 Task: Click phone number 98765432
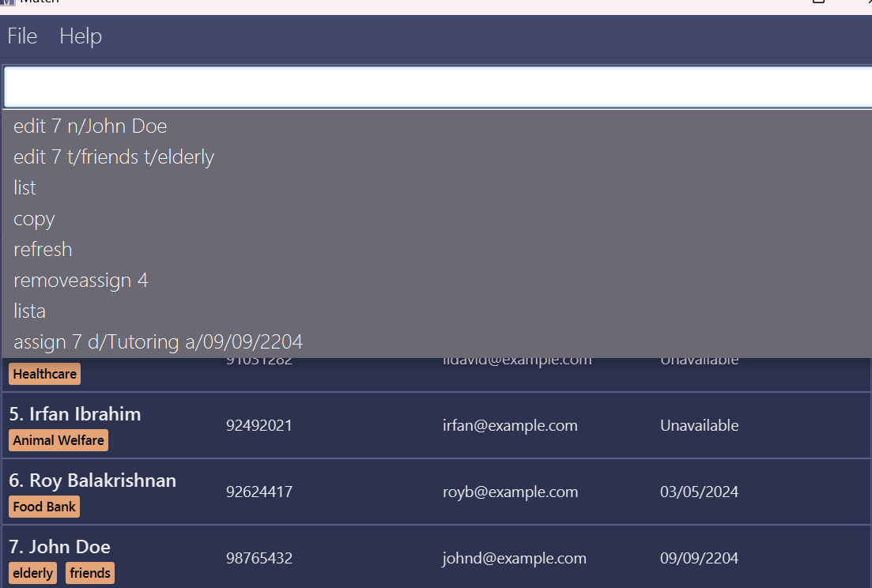[x=259, y=558]
